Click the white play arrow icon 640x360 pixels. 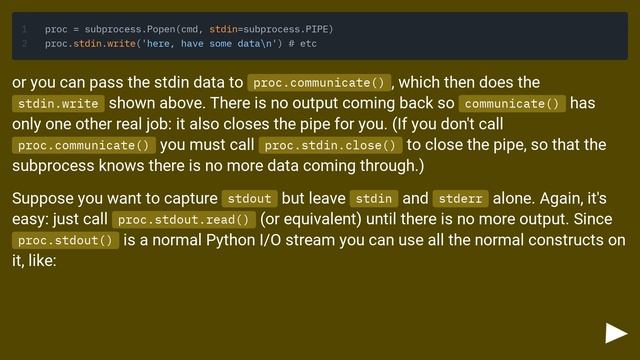pos(616,333)
